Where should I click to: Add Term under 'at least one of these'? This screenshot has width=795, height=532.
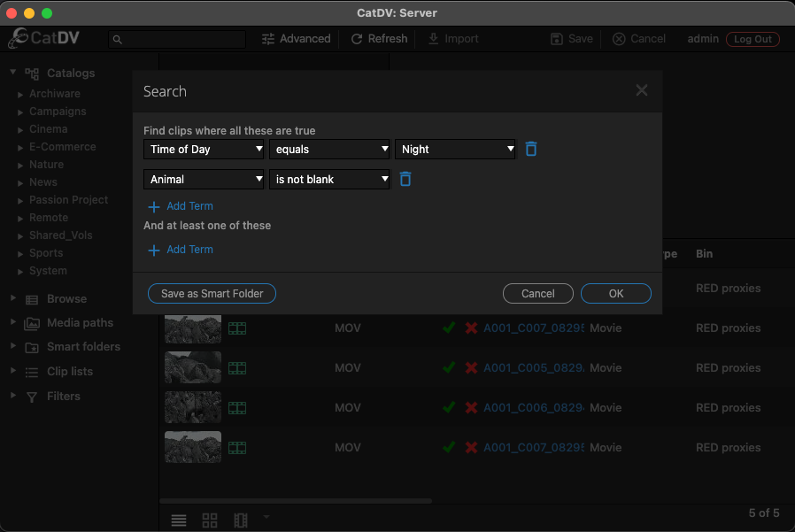pyautogui.click(x=181, y=250)
